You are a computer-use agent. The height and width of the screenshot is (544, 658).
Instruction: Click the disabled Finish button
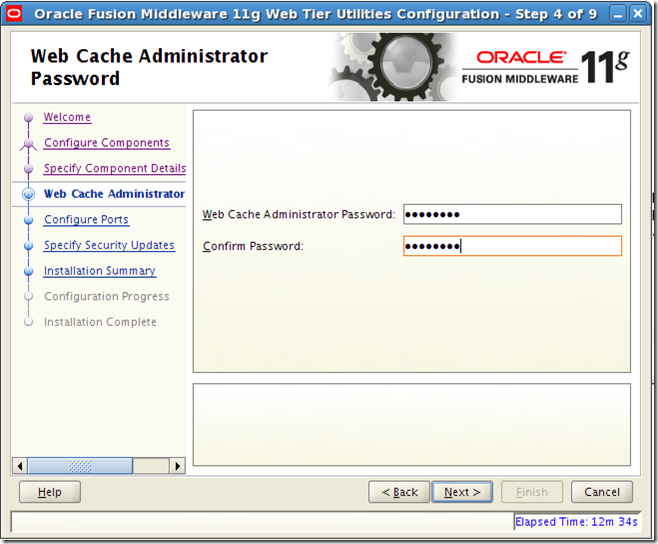click(532, 492)
